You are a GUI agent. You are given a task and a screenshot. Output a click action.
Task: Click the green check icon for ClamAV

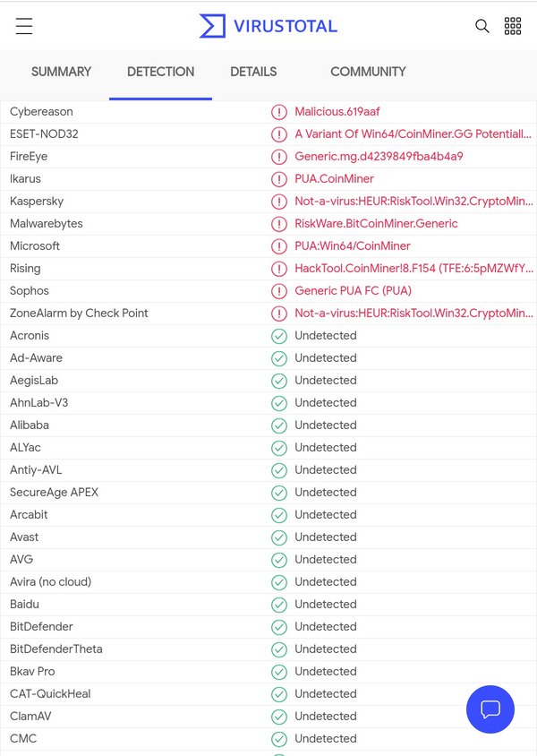(279, 717)
